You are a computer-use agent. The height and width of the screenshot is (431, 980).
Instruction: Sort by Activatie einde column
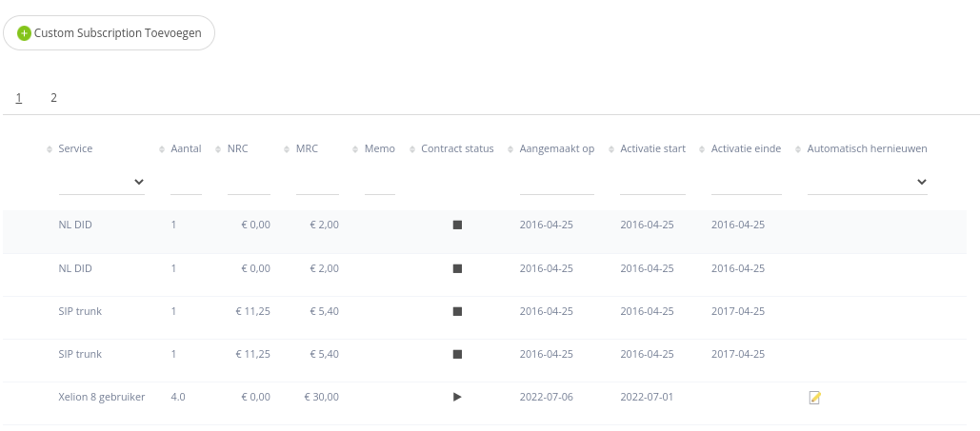tap(703, 149)
